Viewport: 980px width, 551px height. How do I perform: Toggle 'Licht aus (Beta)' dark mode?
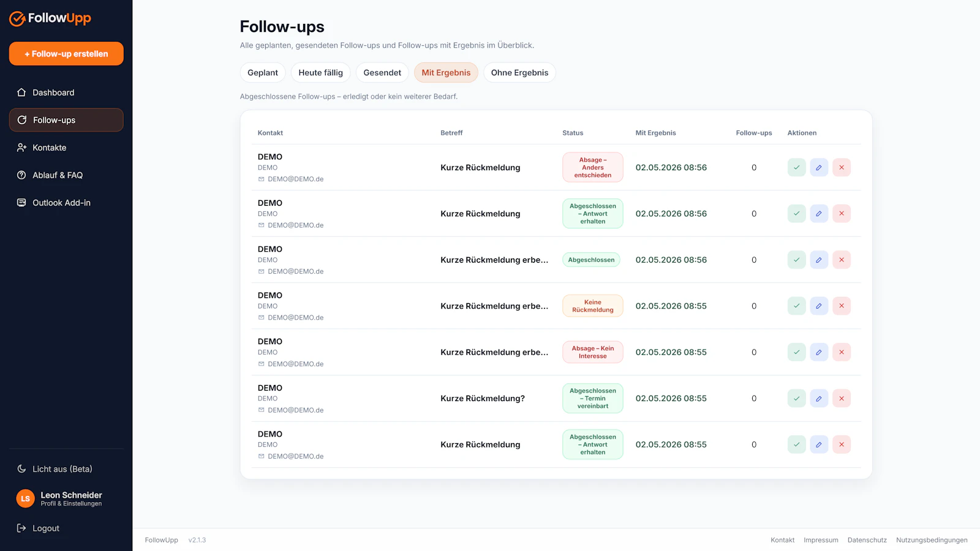[66, 469]
